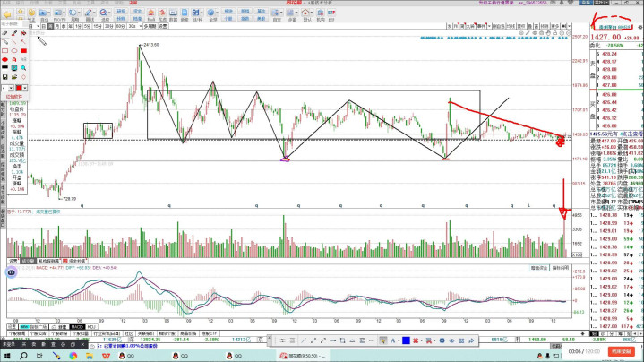The width and height of the screenshot is (644, 362).
Task: Switch the chart to the 60分 period
Action: [119, 27]
